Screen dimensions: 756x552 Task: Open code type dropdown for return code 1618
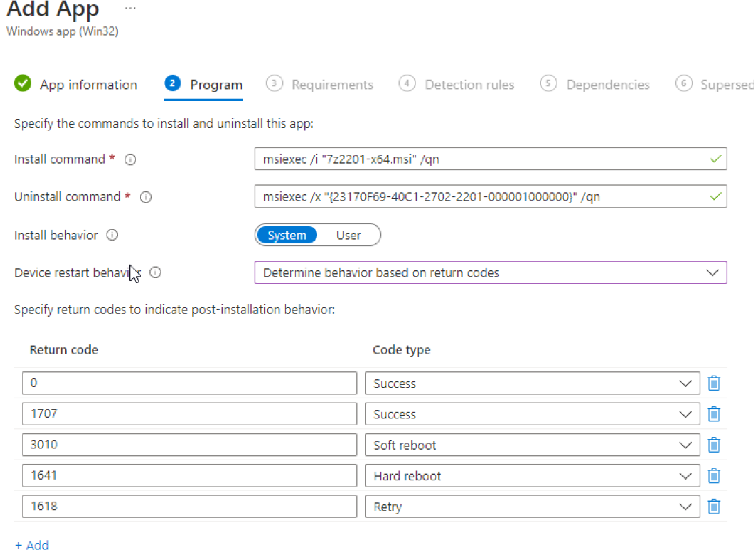click(x=686, y=506)
